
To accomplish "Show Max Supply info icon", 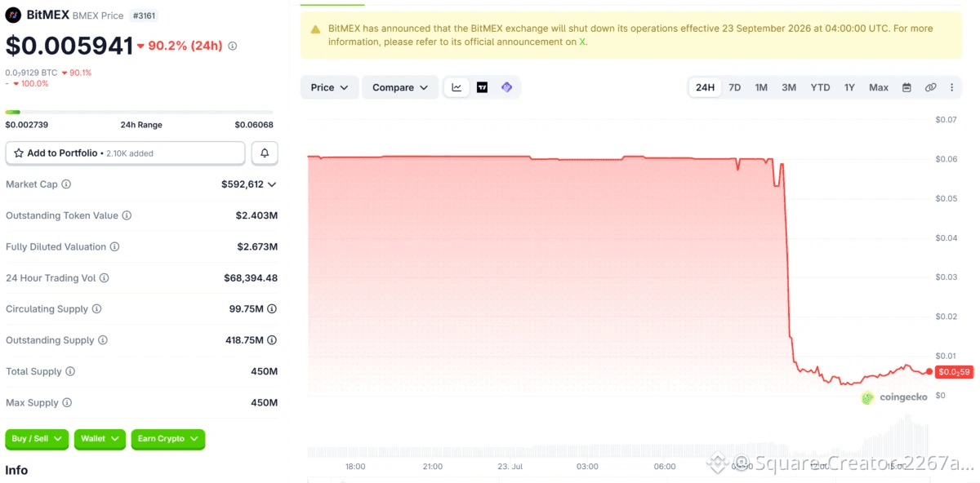I will 67,402.
